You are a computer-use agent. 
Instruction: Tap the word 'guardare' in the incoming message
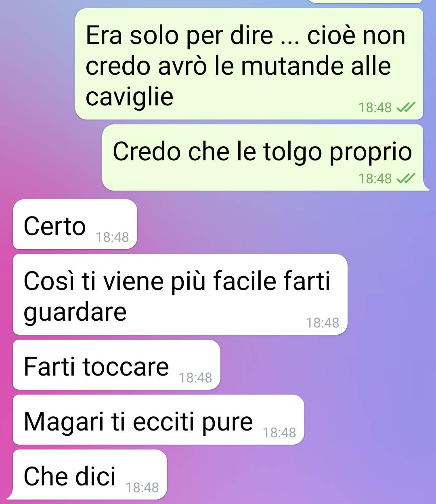click(75, 313)
